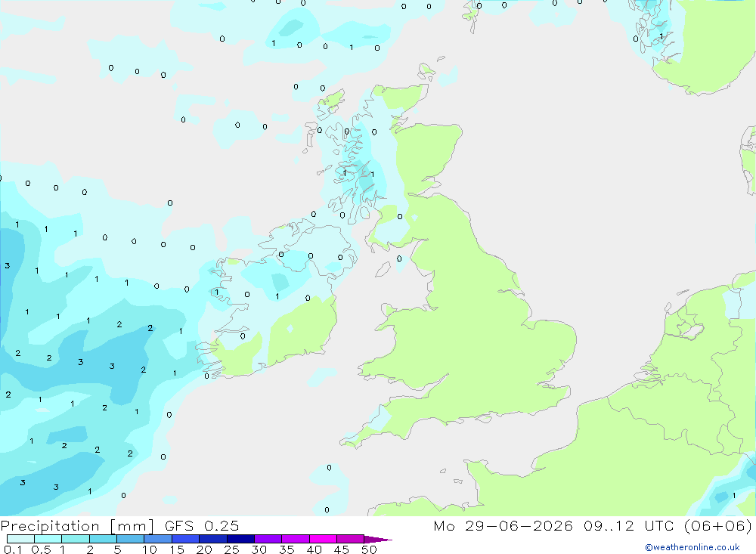756x554 pixels.
Task: Click the '(06+06)' forecast offset text
Action: [718, 525]
